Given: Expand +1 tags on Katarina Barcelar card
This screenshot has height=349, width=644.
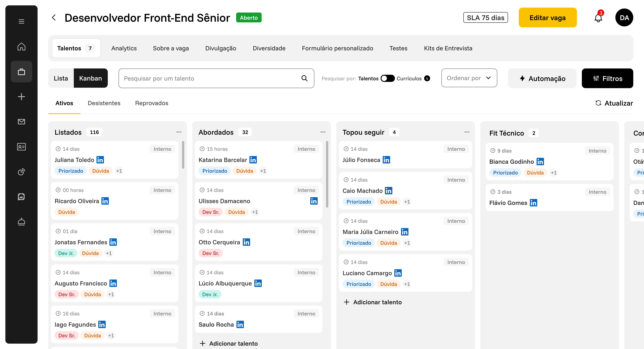Looking at the screenshot, I should 263,171.
